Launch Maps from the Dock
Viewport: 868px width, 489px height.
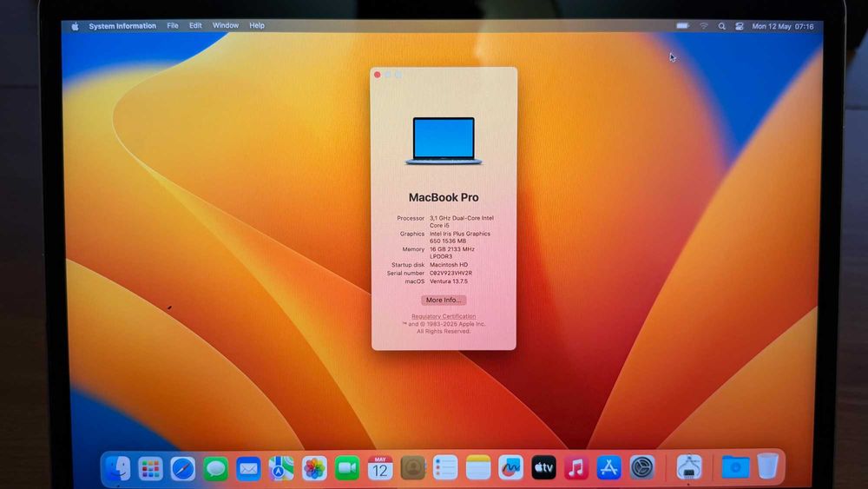281,468
